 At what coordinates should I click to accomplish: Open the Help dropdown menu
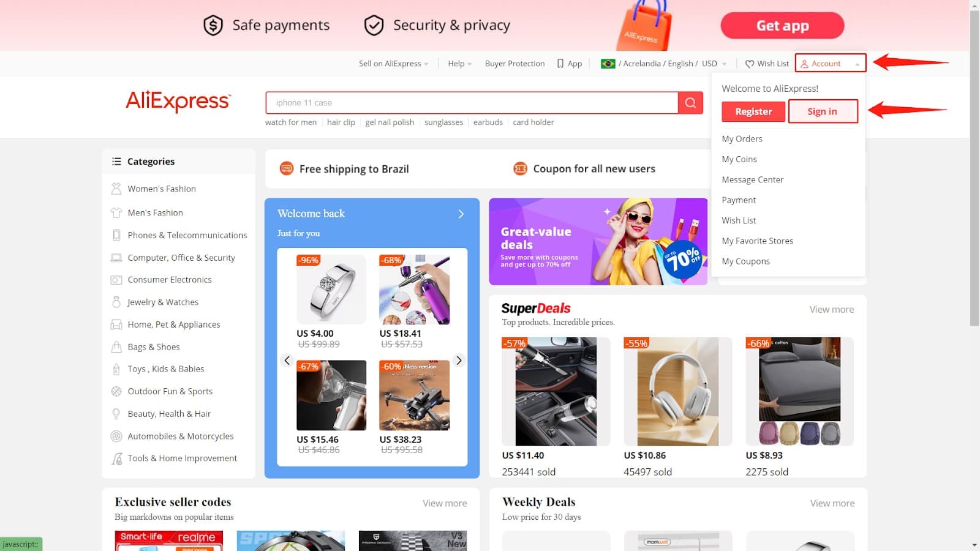coord(459,64)
